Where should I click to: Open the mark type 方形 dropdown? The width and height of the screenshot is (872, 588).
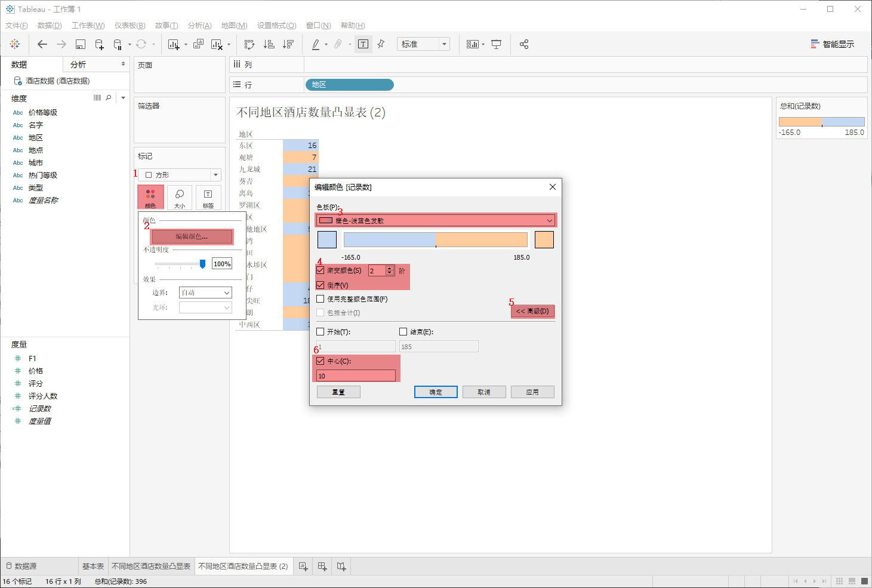(x=180, y=175)
